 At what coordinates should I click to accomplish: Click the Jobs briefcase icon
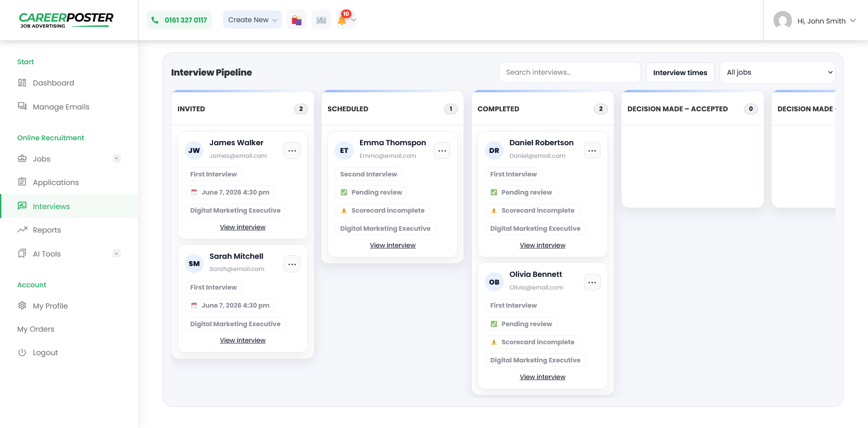[x=22, y=158]
